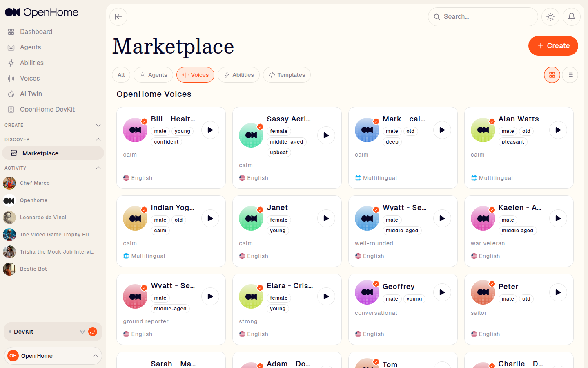Click the DevKit device label
Viewport: 588px width, 368px height.
point(24,332)
